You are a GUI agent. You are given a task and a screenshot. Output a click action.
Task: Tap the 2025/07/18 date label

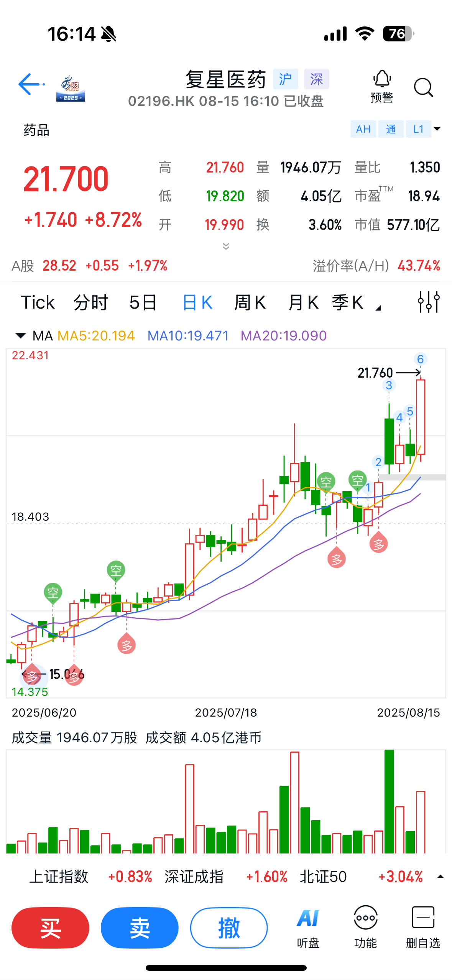226,713
